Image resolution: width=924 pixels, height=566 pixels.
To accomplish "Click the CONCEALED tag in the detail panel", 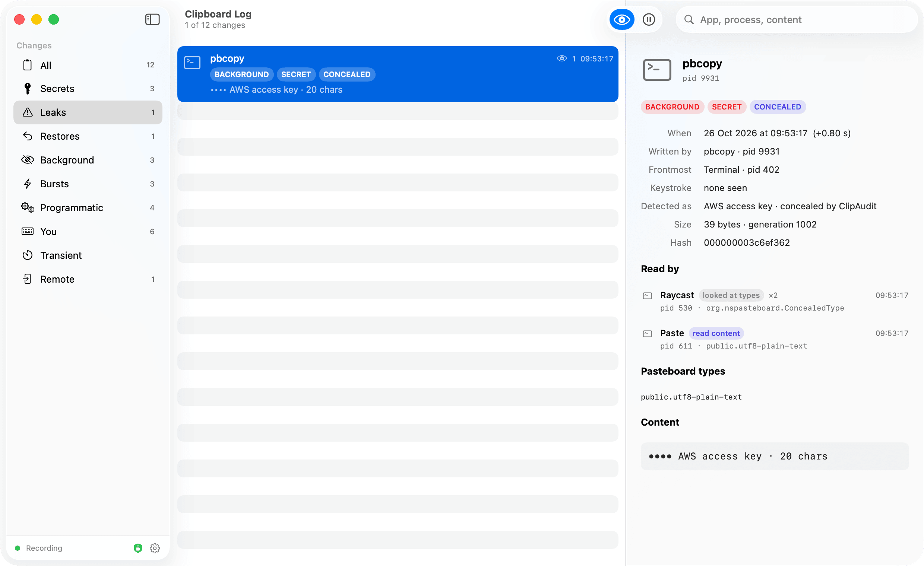I will point(777,107).
